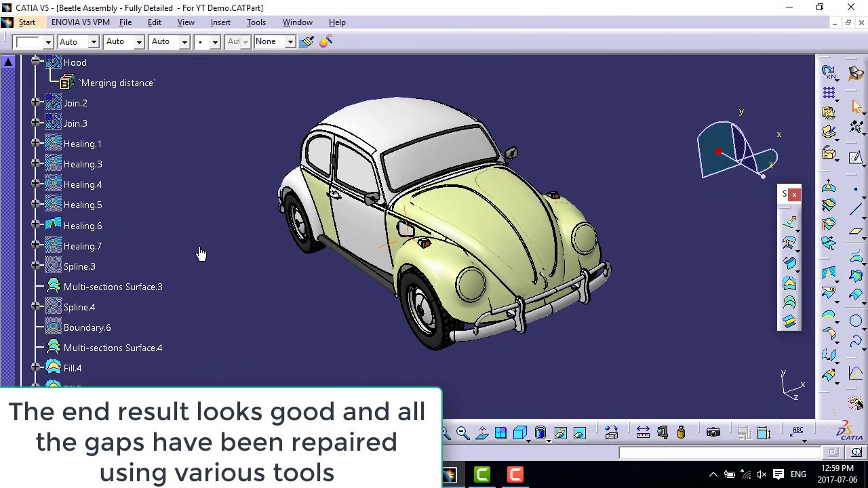Click the Normal View icon in view toolbar

click(x=482, y=433)
